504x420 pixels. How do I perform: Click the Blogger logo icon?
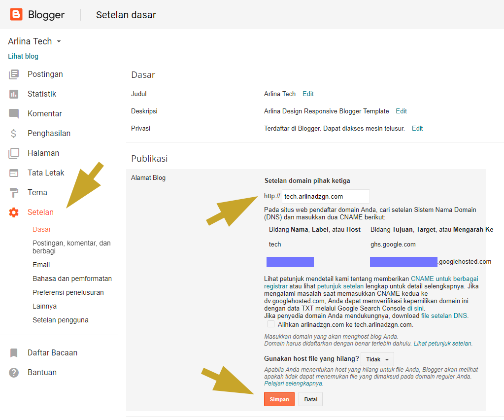tap(16, 14)
